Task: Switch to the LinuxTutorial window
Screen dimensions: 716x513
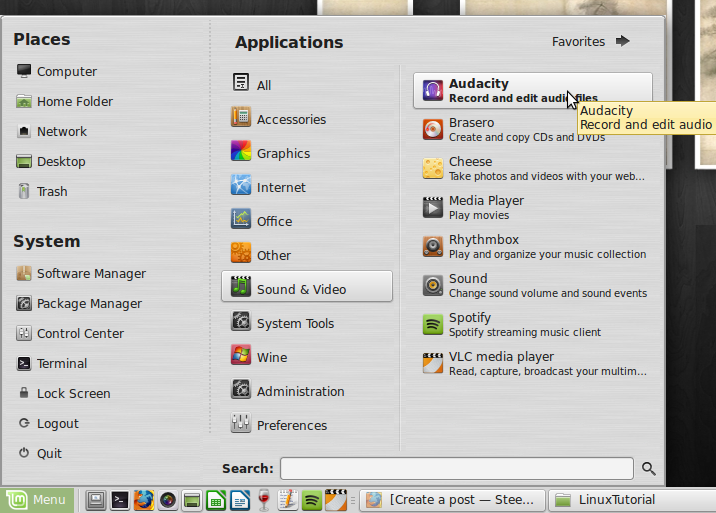Action: [x=632, y=500]
